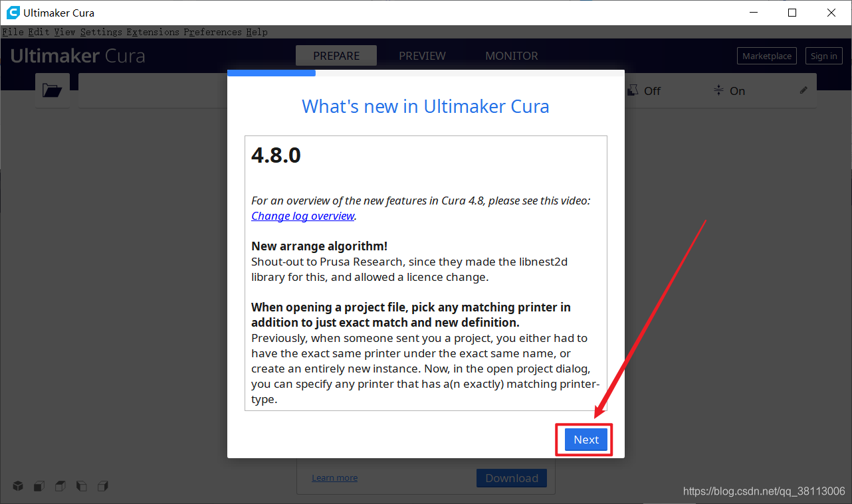This screenshot has height=504, width=852.
Task: Open the Edit menu
Action: (39, 32)
